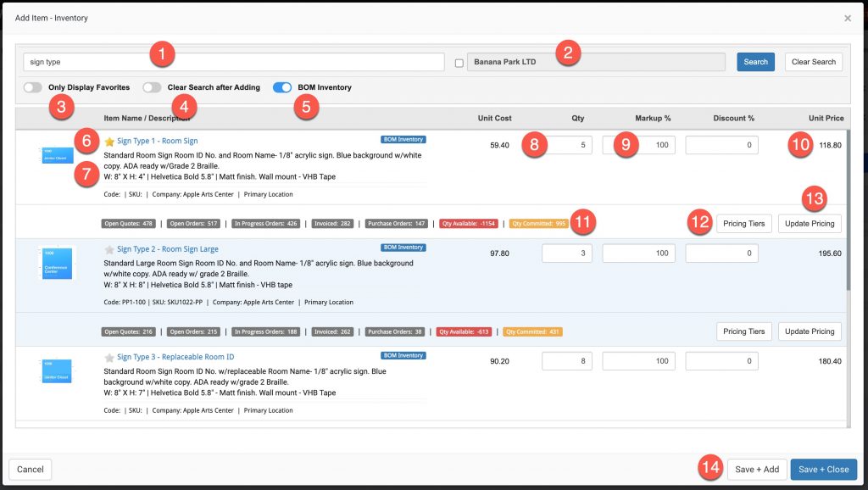
Task: Click the Save + Close button
Action: [823, 469]
